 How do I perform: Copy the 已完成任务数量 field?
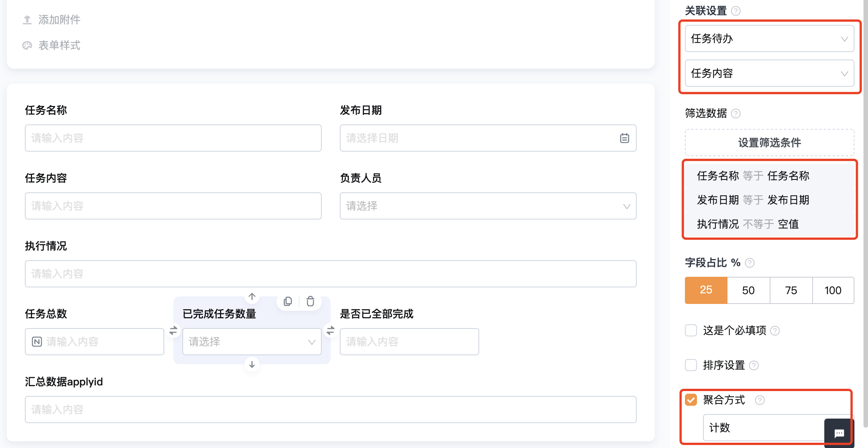click(288, 301)
